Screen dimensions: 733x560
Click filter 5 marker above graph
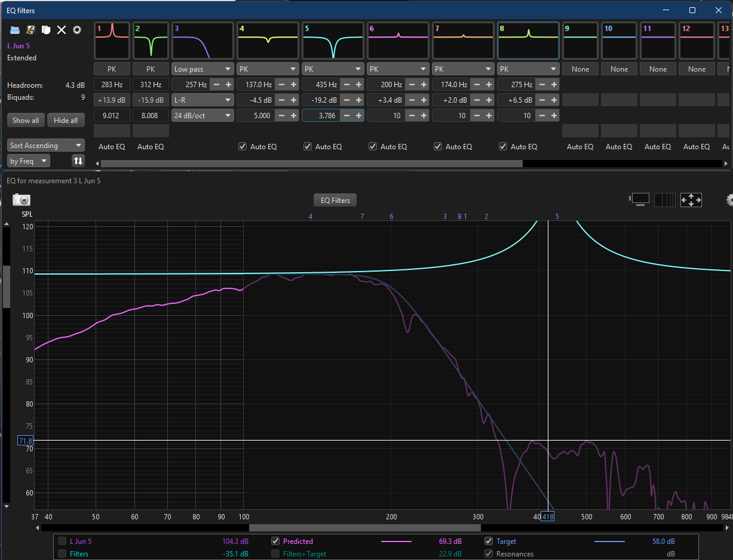pyautogui.click(x=557, y=216)
